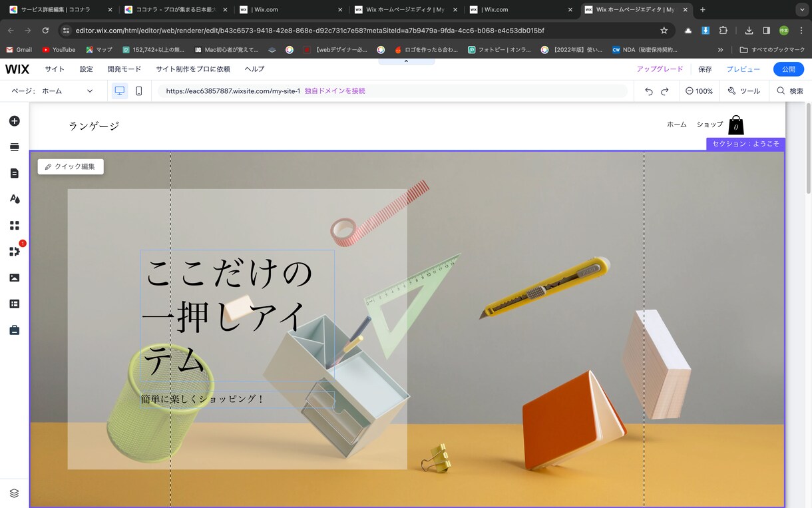This screenshot has height=508, width=812.
Task: Open the browser side panel icon
Action: (x=766, y=31)
